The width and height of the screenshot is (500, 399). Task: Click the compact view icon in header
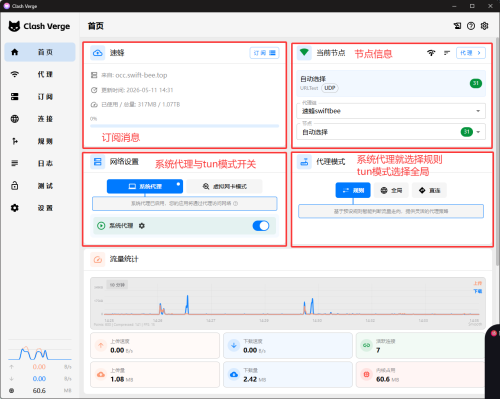457,26
